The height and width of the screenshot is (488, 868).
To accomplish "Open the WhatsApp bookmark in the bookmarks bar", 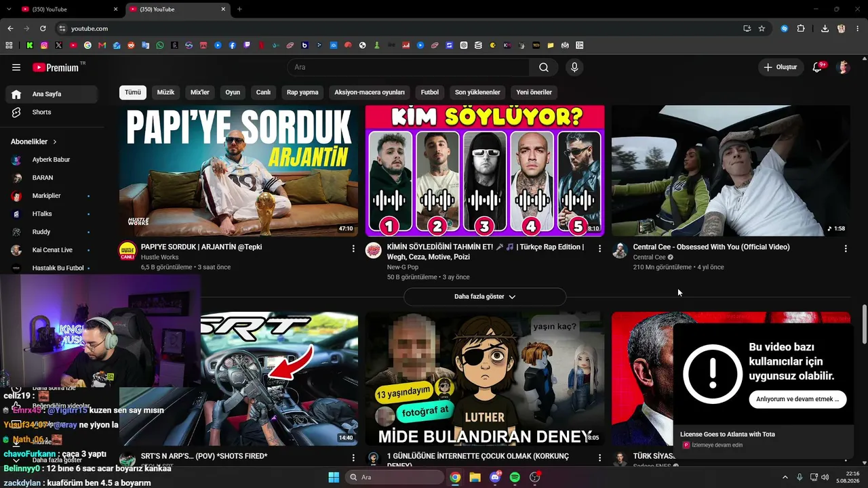I will [x=160, y=45].
